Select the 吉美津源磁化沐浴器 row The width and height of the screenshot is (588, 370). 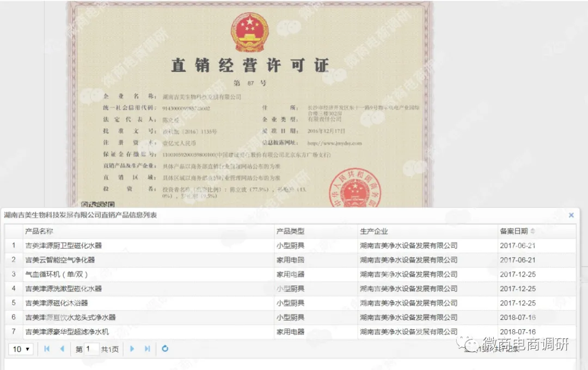click(x=57, y=303)
